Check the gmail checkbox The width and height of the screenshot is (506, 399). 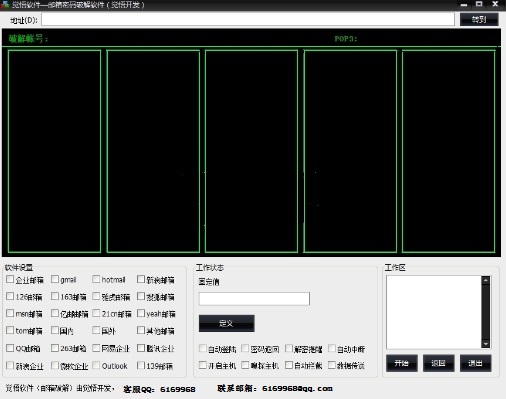click(x=55, y=279)
